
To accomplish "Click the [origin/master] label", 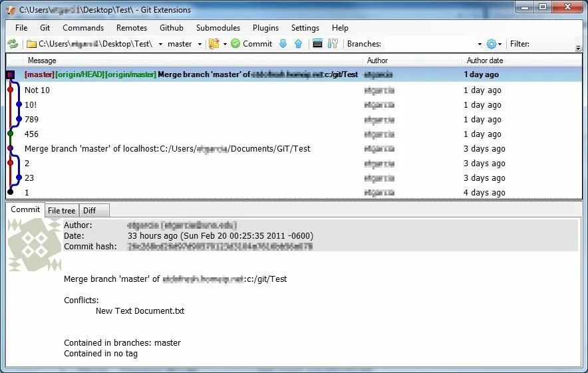I will [x=130, y=74].
